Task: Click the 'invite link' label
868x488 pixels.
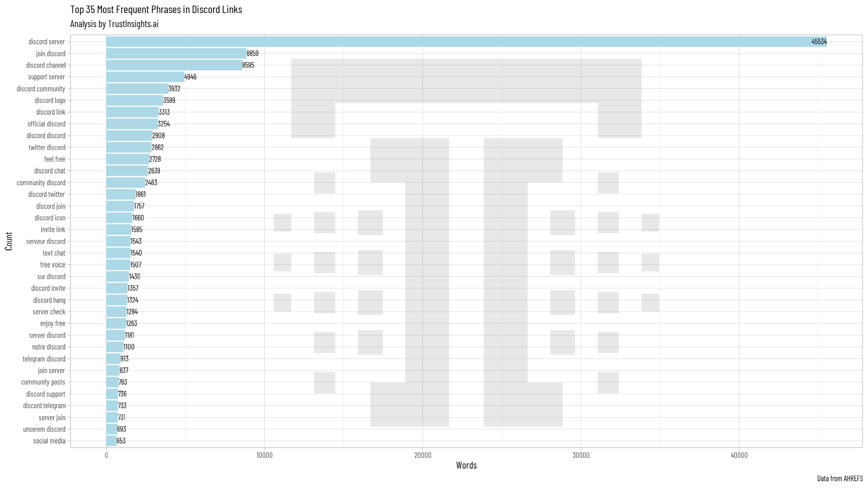Action: 53,229
